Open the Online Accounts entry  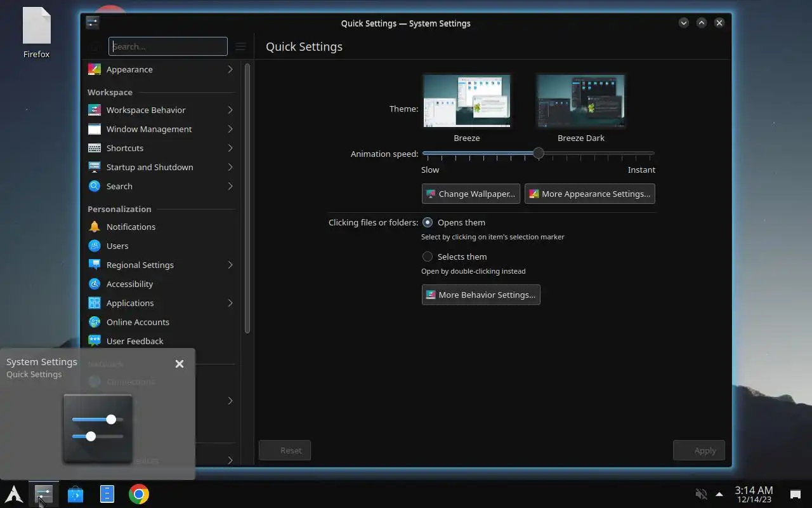[161, 322]
